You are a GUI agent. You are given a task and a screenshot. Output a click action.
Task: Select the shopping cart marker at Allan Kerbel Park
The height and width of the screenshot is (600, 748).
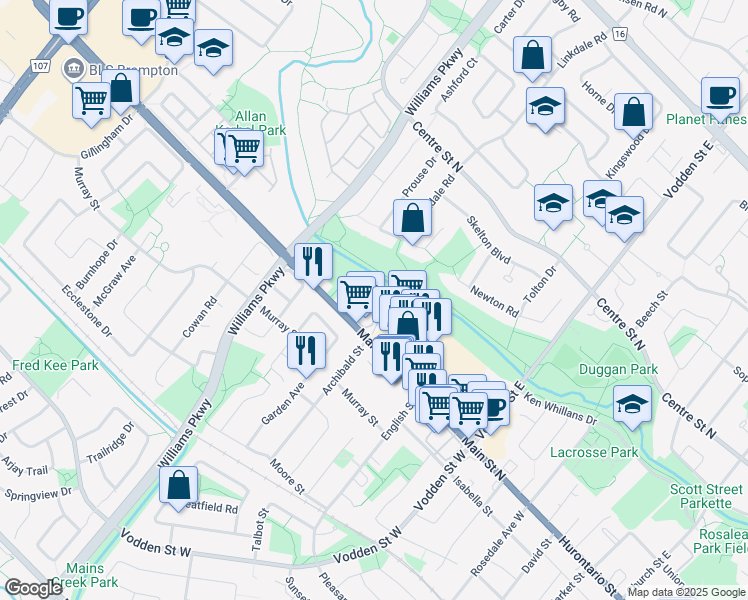pyautogui.click(x=243, y=149)
